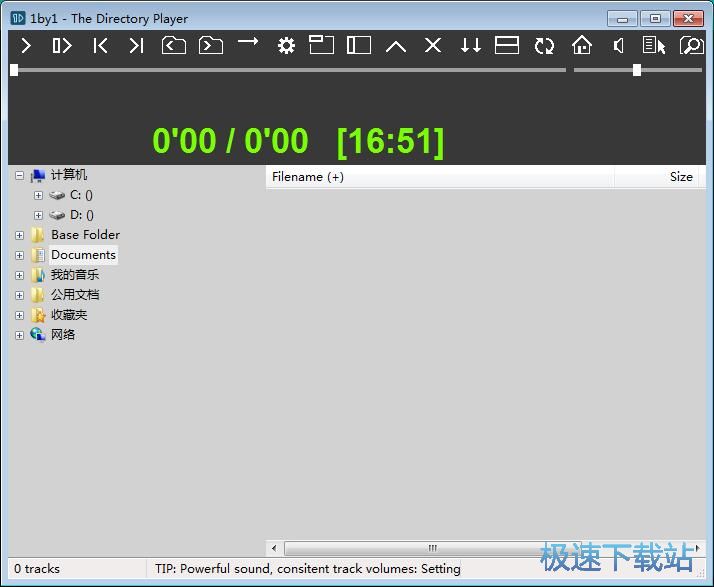This screenshot has width=714, height=587.
Task: Mute audio with the speaker icon
Action: tap(618, 46)
